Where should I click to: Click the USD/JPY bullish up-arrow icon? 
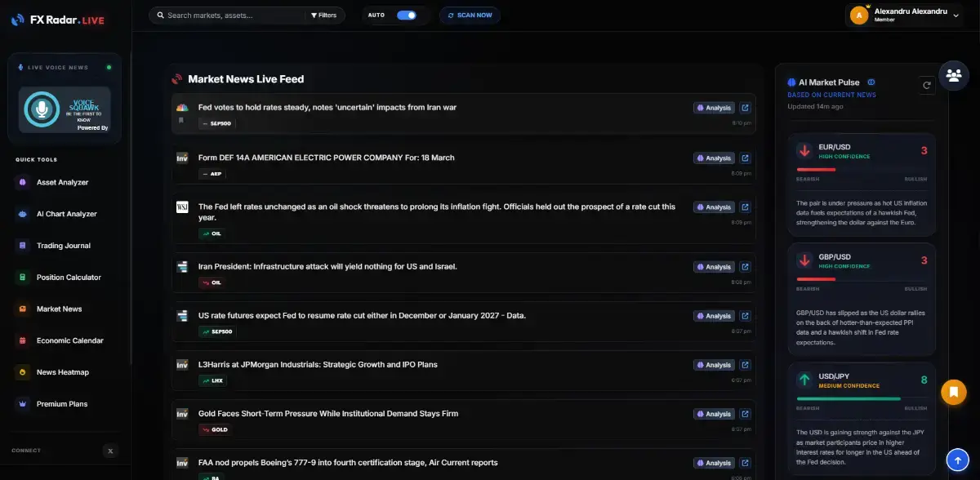(804, 380)
